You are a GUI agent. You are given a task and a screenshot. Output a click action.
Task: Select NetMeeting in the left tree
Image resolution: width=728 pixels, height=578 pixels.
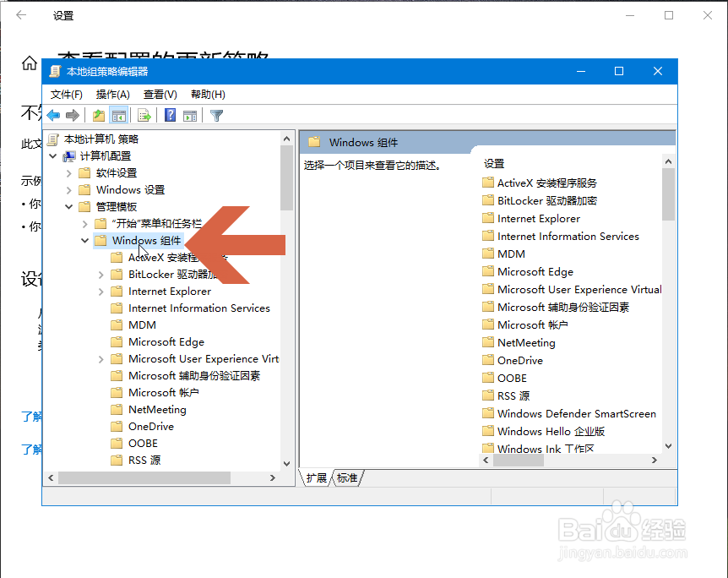pyautogui.click(x=157, y=409)
